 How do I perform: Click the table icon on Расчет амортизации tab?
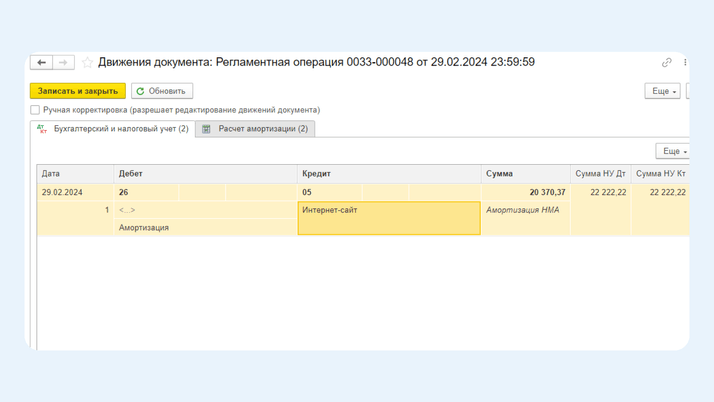pyautogui.click(x=206, y=129)
